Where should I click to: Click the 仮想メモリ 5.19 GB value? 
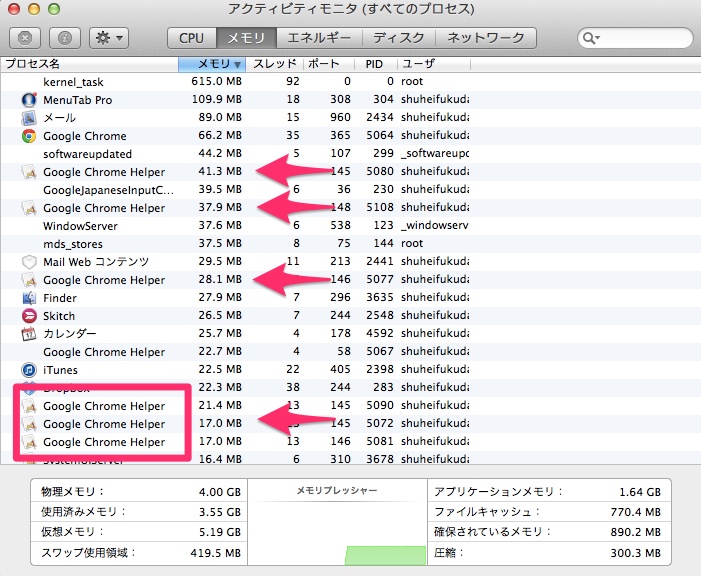[x=220, y=532]
